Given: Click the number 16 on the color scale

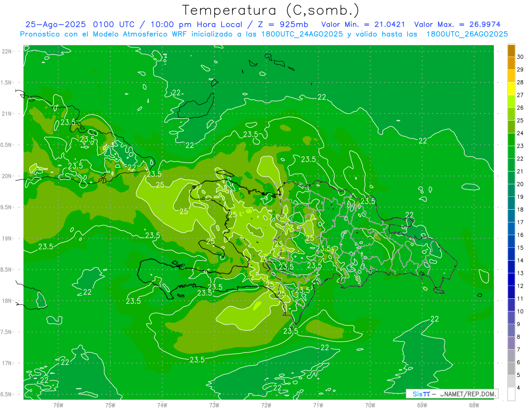Looking at the screenshot, I should (x=520, y=235).
